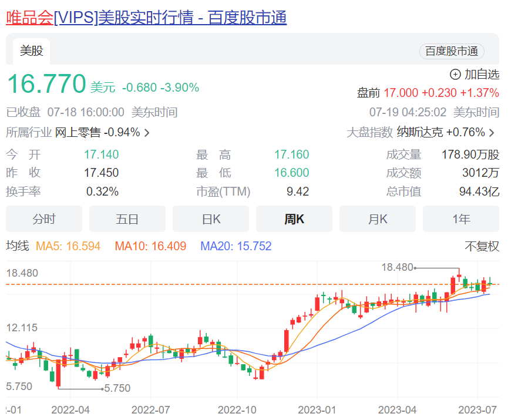Click the 成交额 value 3012万
This screenshot has width=508, height=420.
pyautogui.click(x=480, y=173)
